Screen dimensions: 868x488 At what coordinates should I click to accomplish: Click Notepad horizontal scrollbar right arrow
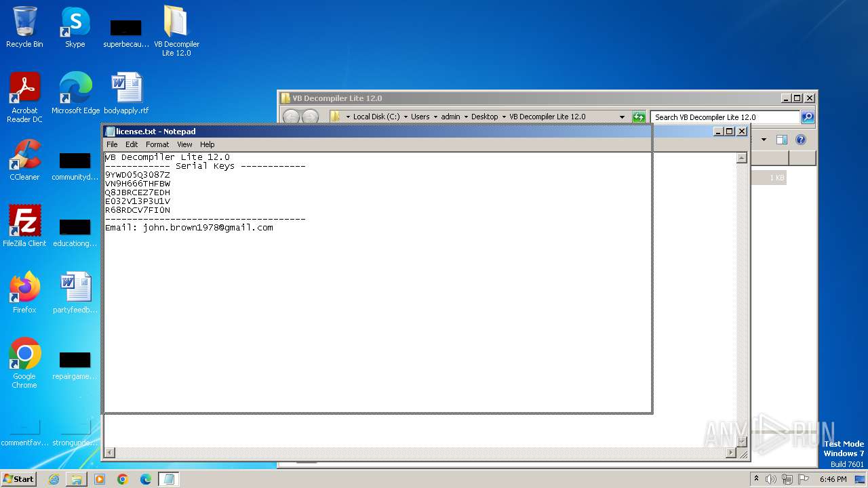click(x=731, y=453)
